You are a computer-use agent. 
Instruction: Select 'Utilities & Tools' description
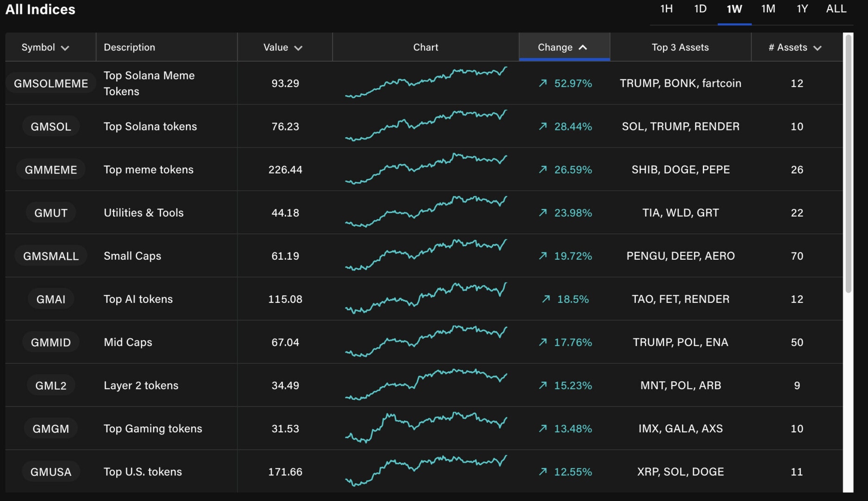[x=144, y=213]
